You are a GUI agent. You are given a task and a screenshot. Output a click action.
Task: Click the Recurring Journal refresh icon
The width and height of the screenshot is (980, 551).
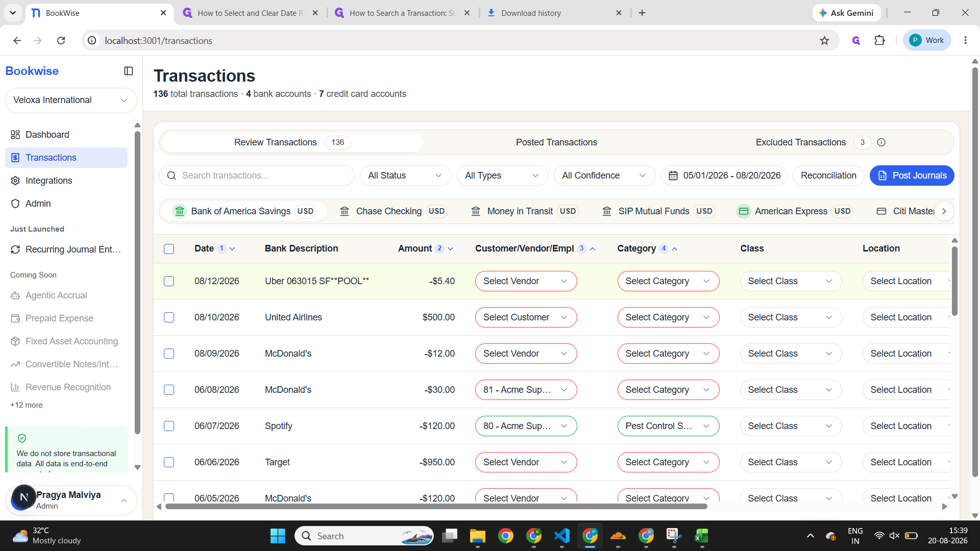pos(15,249)
